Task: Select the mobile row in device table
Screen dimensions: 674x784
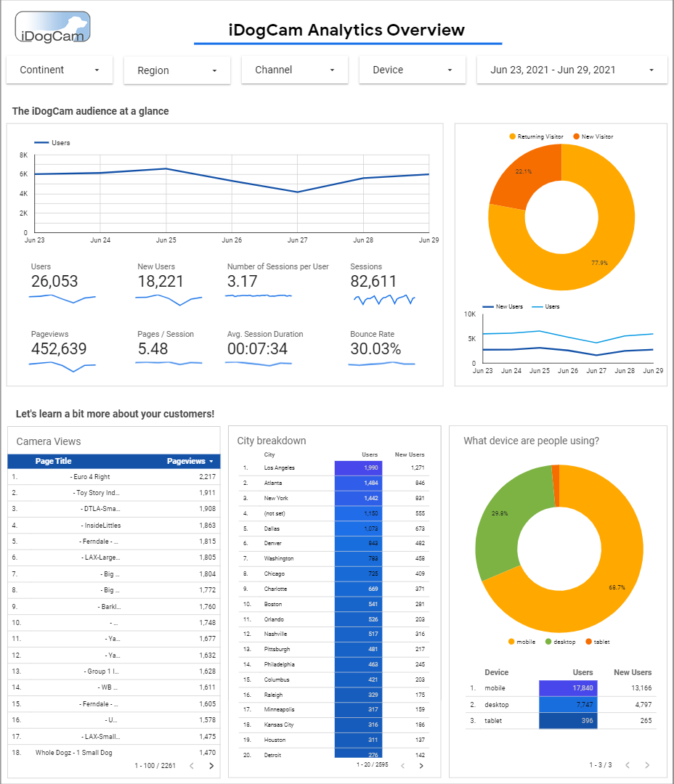Action: pos(561,688)
